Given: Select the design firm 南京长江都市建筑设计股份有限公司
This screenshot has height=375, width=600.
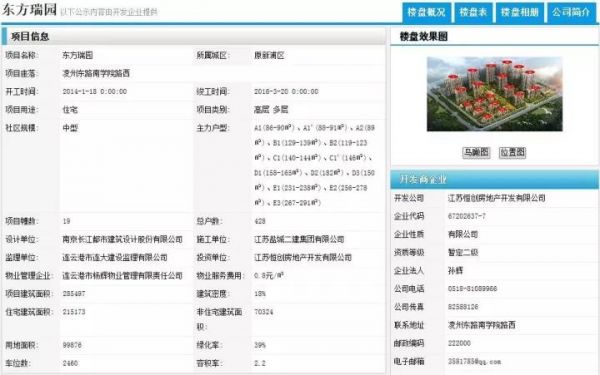Looking at the screenshot, I should click(x=122, y=240).
